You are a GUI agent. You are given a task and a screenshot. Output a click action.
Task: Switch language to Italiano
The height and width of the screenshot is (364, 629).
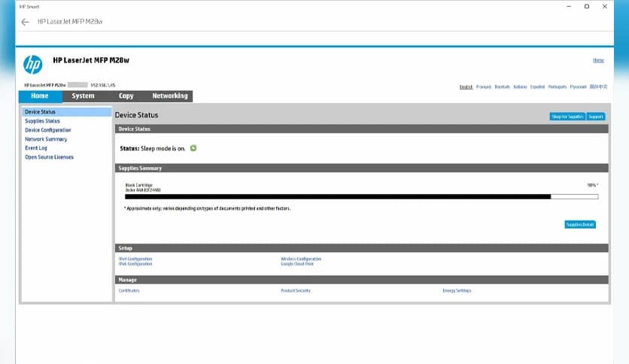tap(520, 86)
